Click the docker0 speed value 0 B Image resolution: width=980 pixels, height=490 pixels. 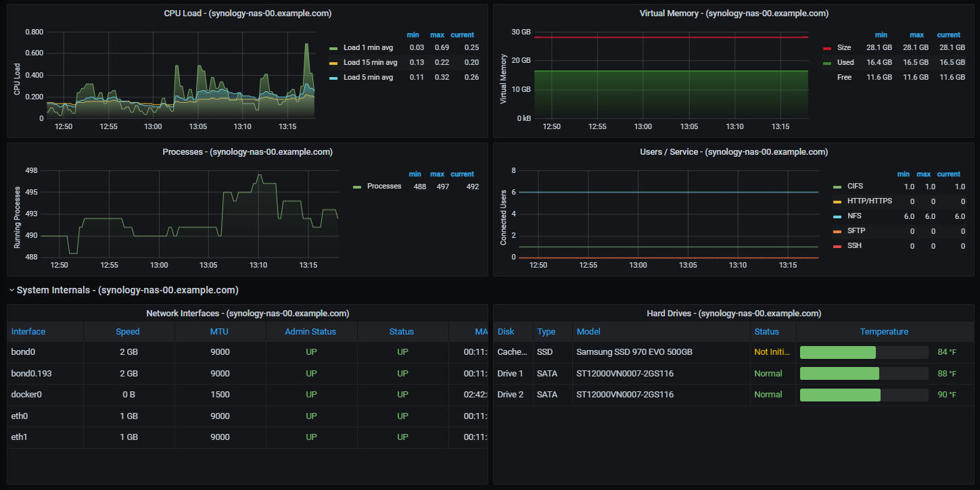[129, 395]
